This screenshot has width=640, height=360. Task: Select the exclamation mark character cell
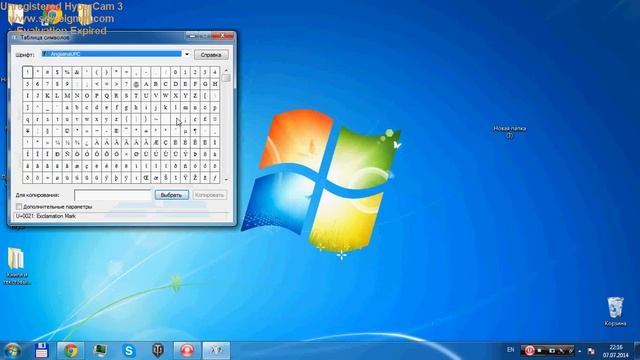28,72
